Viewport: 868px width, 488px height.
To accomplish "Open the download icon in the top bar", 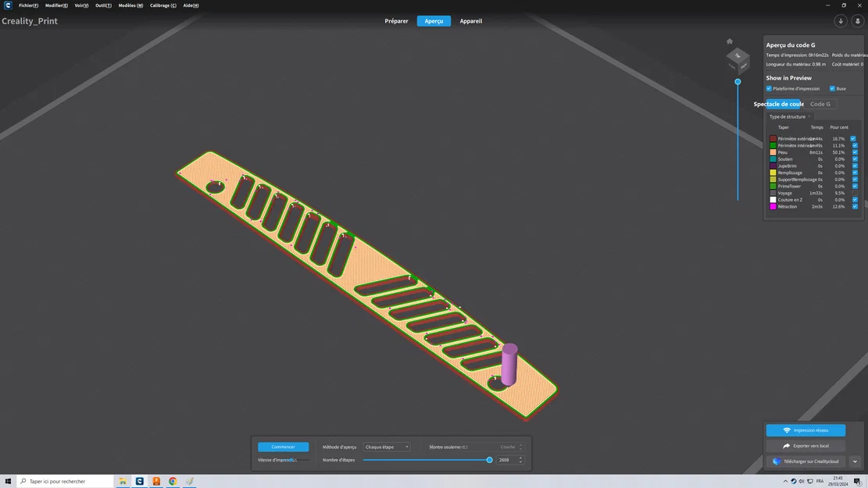I will click(x=841, y=20).
